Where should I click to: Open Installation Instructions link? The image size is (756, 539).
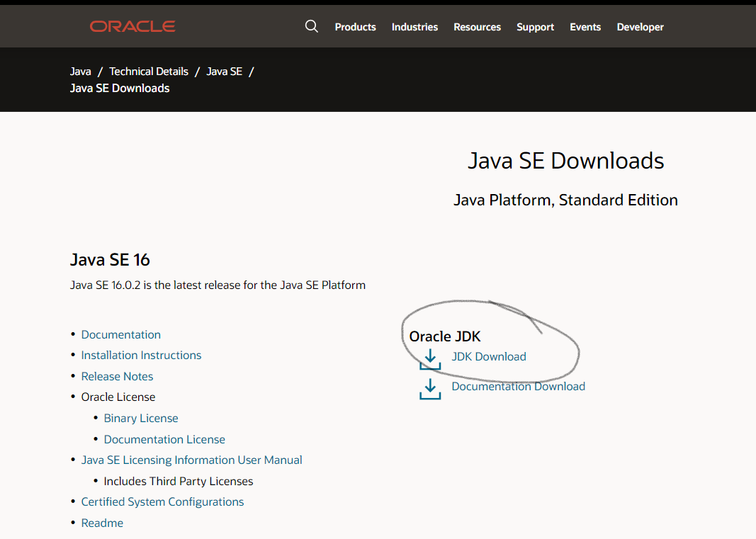tap(141, 356)
